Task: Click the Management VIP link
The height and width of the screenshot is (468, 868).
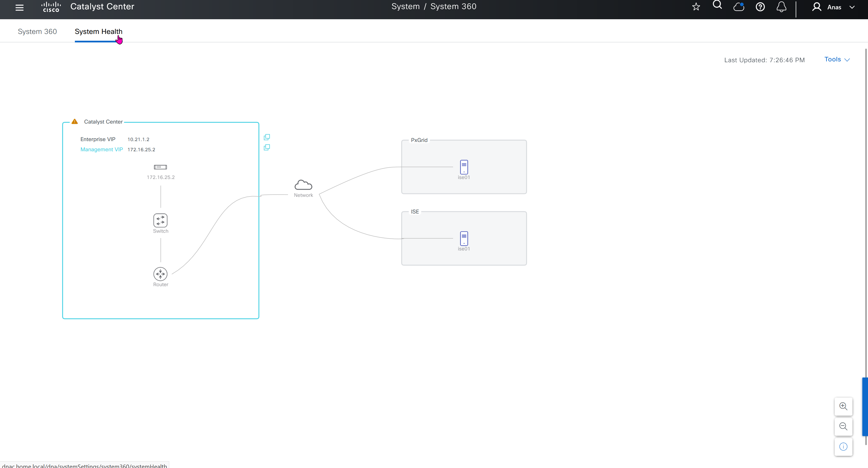Action: click(x=101, y=149)
